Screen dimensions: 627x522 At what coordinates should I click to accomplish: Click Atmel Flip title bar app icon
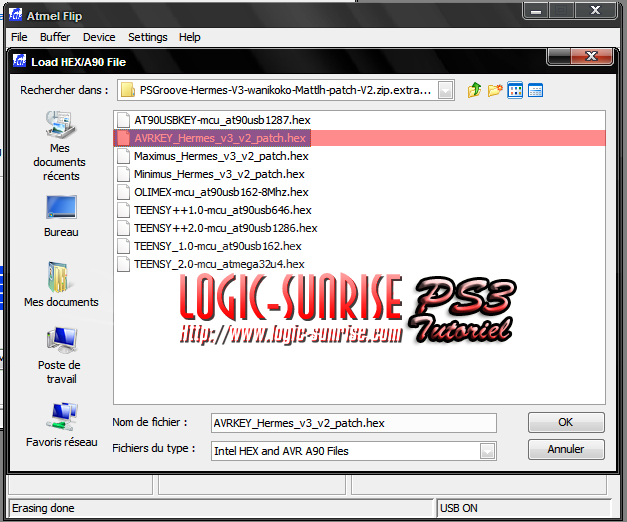tap(16, 15)
